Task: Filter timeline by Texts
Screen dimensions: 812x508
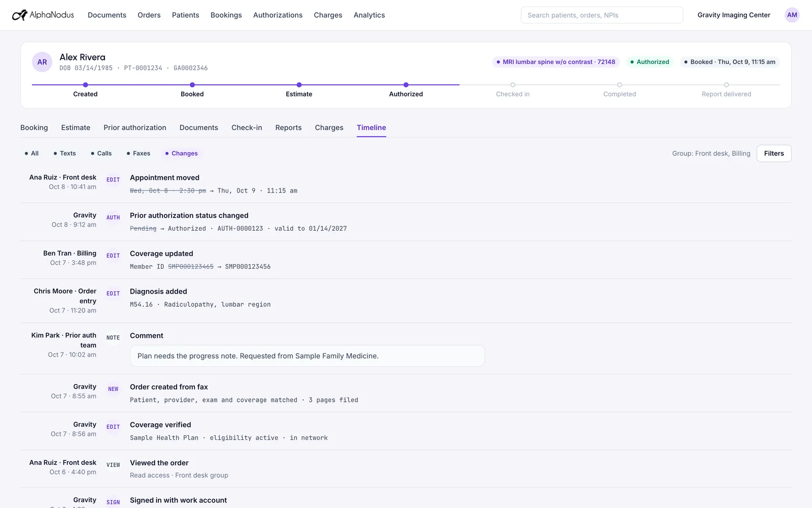Action: coord(64,153)
